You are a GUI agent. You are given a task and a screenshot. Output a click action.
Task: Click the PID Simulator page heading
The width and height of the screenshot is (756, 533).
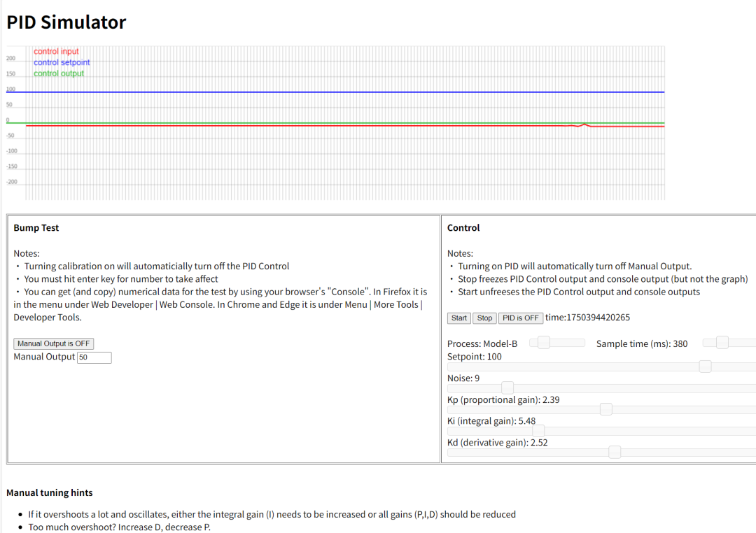66,22
